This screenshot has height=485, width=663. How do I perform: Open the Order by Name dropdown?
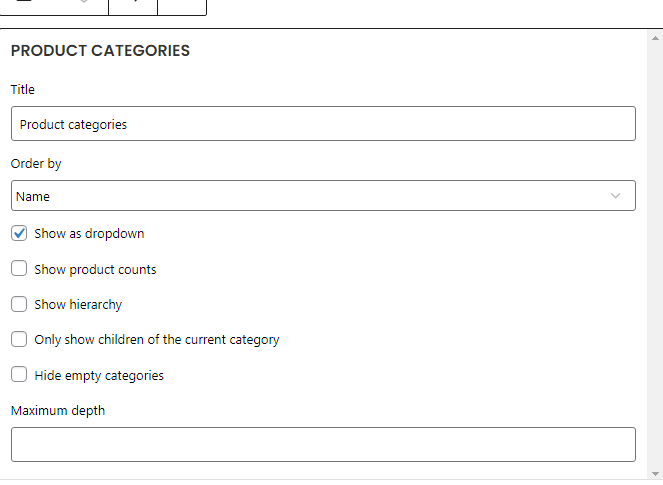point(323,196)
